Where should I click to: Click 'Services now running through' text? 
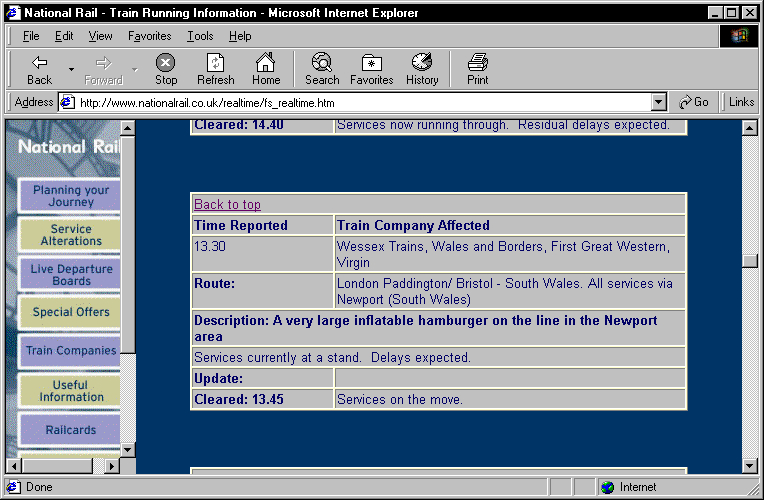[503, 125]
